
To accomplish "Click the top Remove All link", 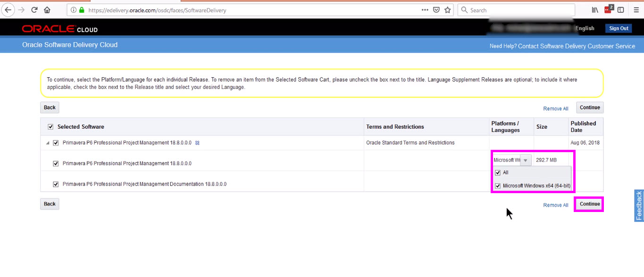I will (556, 109).
